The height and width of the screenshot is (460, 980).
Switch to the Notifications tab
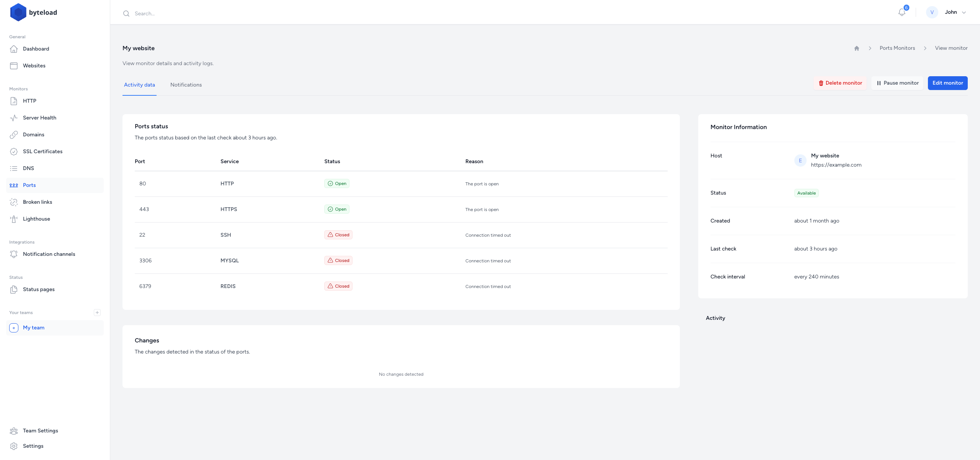click(x=186, y=84)
